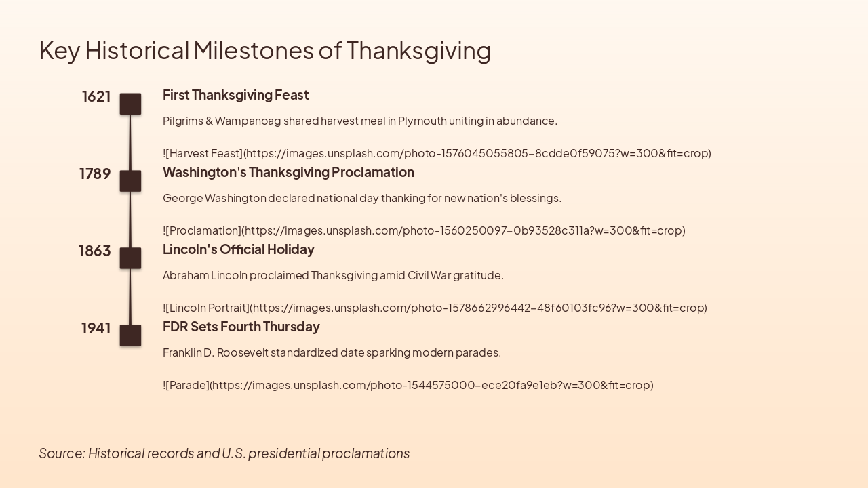Viewport: 868px width, 488px height.
Task: Select the Franklin D. Roosevelt description text
Action: (332, 352)
